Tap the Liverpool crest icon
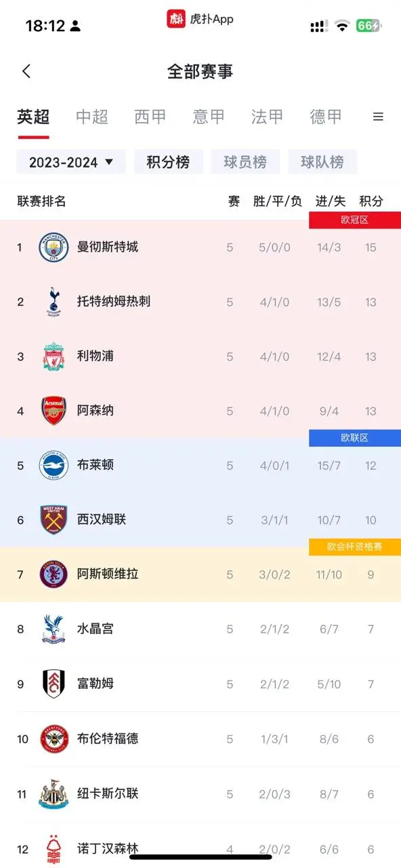Screen dimensions: 401x868 click(x=54, y=357)
